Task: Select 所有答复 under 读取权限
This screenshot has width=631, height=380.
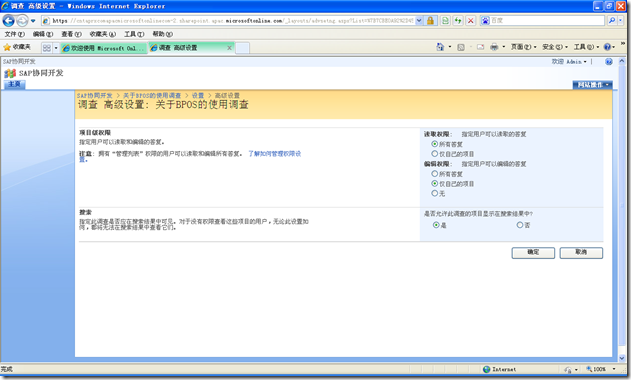Action: pyautogui.click(x=435, y=144)
